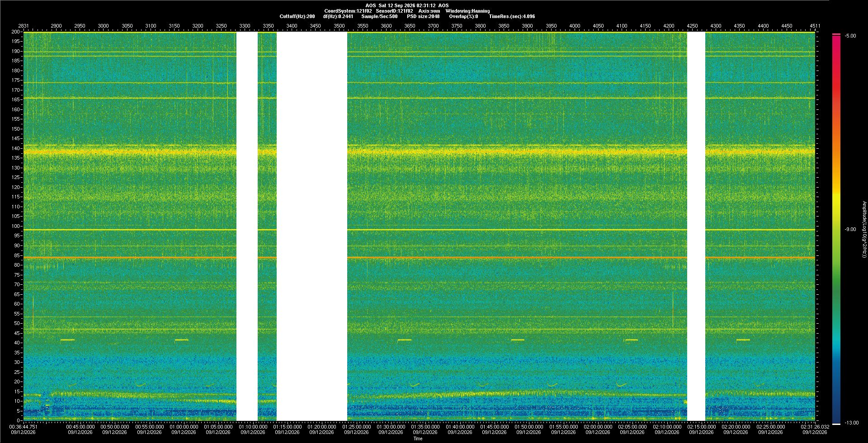Click the orange spectral line near 84 Hz

click(x=419, y=258)
